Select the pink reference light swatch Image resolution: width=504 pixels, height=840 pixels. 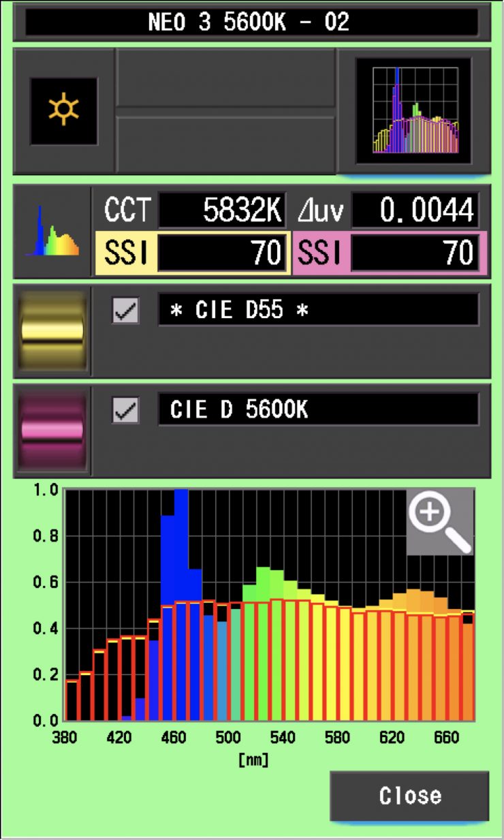(53, 431)
